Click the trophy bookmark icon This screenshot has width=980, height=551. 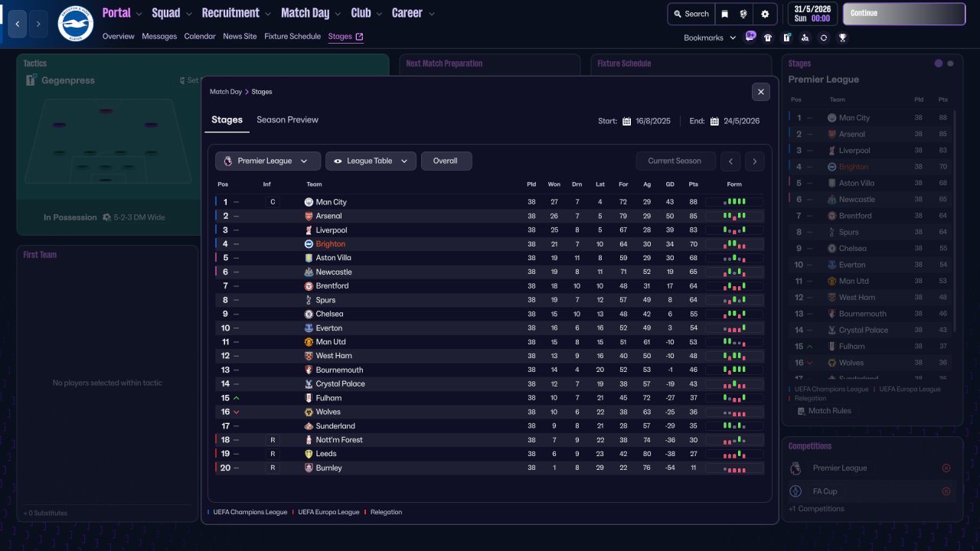[842, 37]
